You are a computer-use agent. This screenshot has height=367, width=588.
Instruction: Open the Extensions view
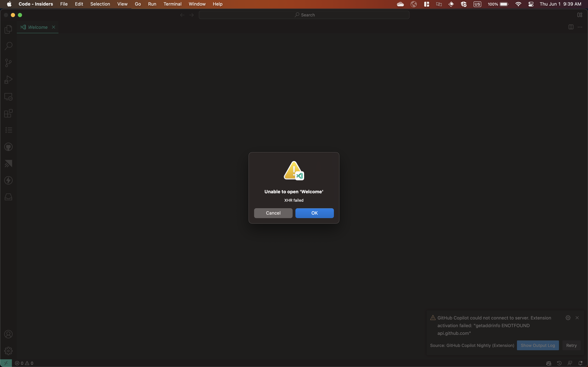[x=8, y=113]
